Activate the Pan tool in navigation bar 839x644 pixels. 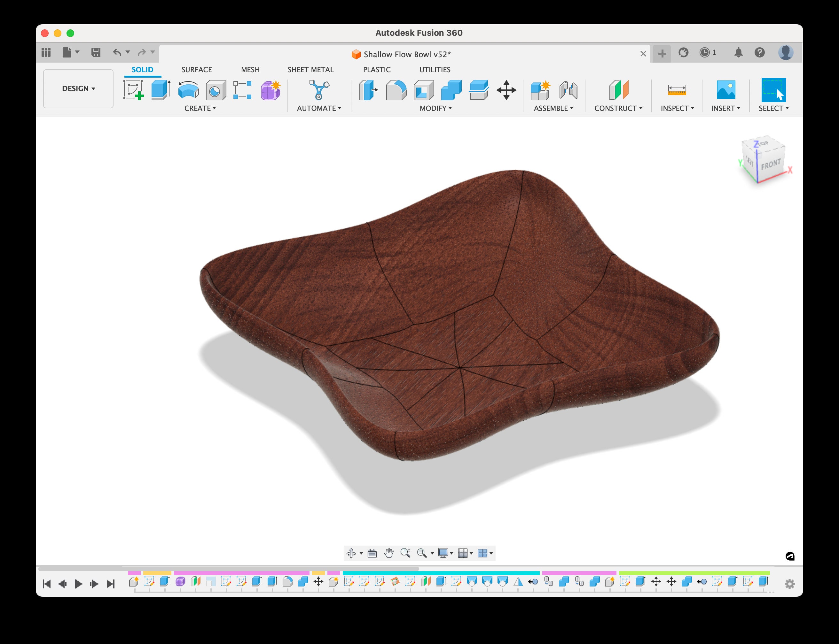pos(388,553)
